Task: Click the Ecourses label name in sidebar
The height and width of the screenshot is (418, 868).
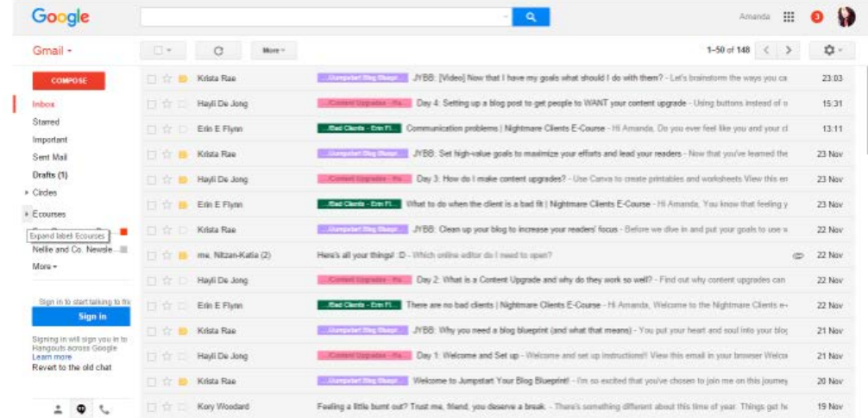Action: pos(48,214)
